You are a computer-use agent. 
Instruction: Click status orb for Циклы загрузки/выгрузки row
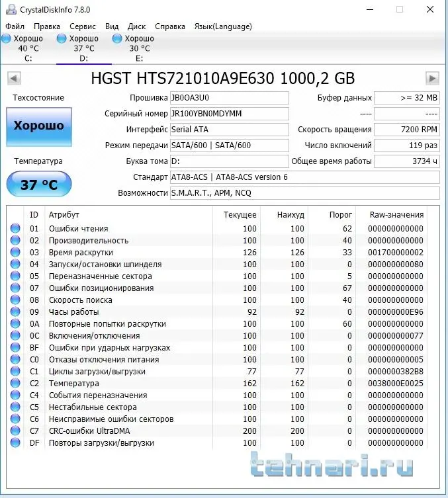tap(15, 371)
